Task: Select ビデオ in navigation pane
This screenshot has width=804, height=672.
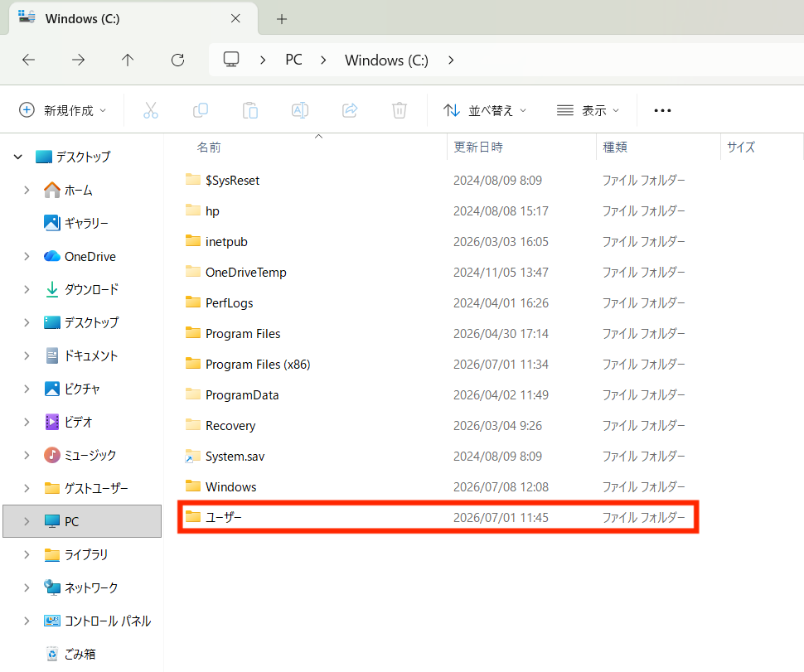Action: pos(68,423)
